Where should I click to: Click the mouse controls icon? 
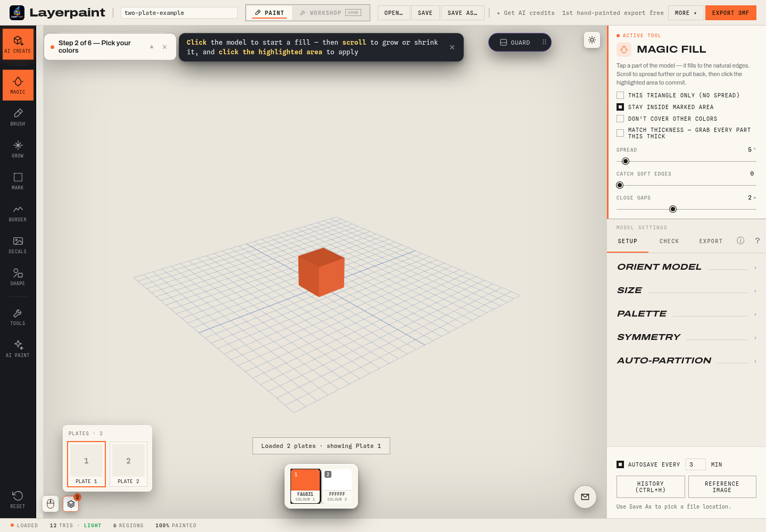pyautogui.click(x=51, y=503)
